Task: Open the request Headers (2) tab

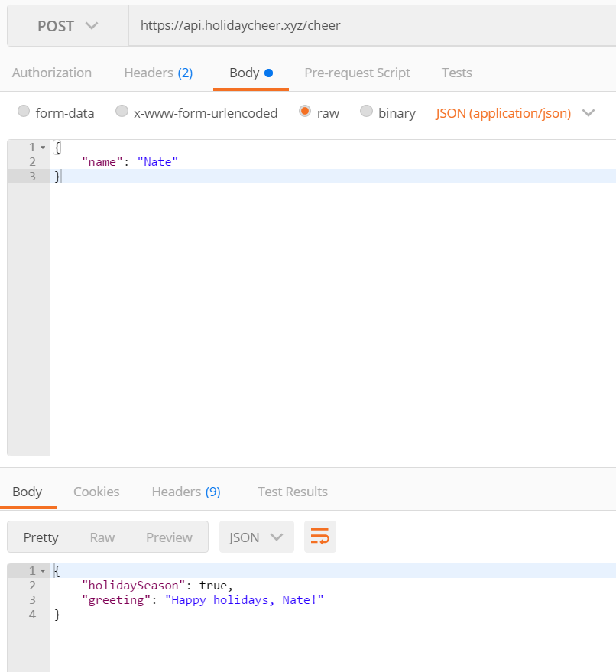Action: pyautogui.click(x=158, y=73)
